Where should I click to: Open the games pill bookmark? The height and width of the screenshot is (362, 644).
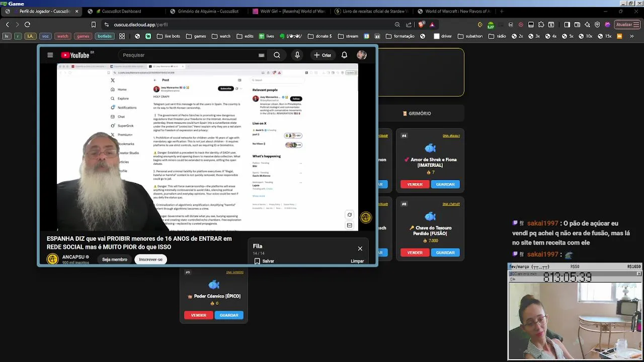click(x=83, y=36)
